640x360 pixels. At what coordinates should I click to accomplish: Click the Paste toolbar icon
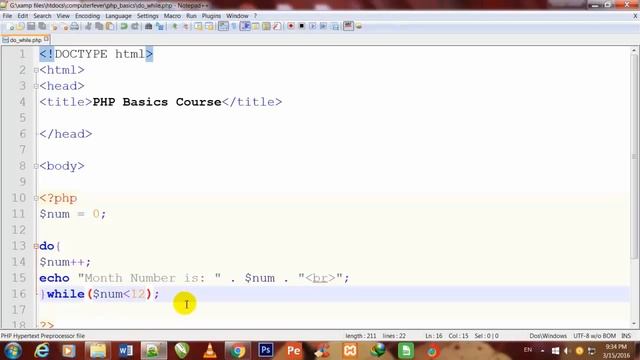(110, 27)
